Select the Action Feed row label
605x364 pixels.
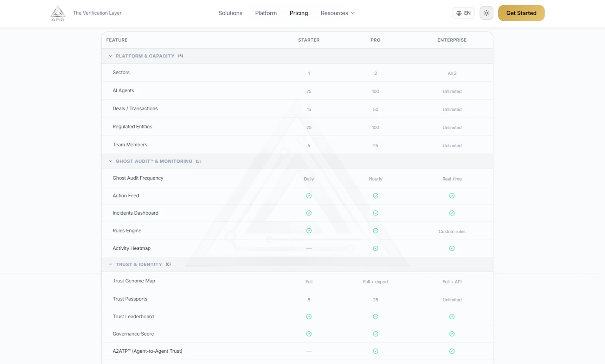126,196
